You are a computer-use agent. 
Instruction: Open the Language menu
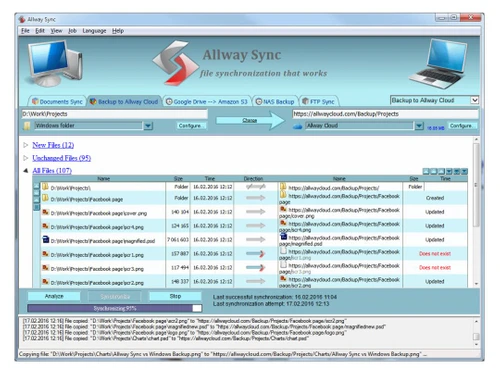[94, 31]
